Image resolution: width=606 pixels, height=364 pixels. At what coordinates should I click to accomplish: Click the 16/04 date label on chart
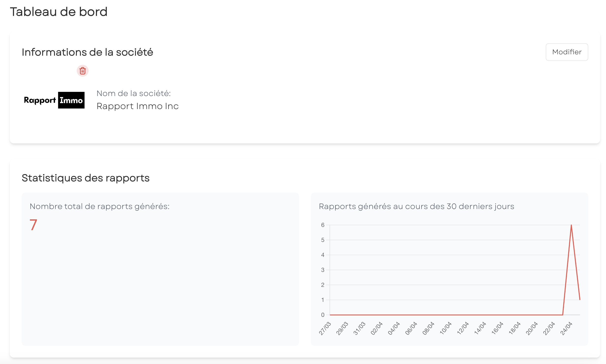497,328
